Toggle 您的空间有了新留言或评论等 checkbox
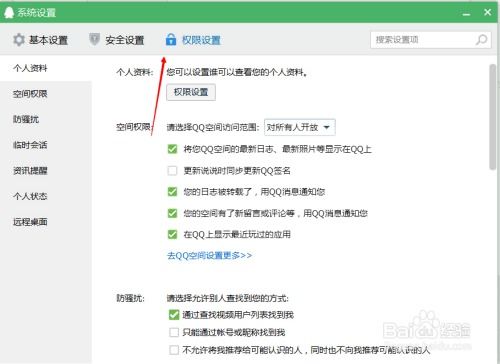This screenshot has width=500, height=364. [172, 213]
